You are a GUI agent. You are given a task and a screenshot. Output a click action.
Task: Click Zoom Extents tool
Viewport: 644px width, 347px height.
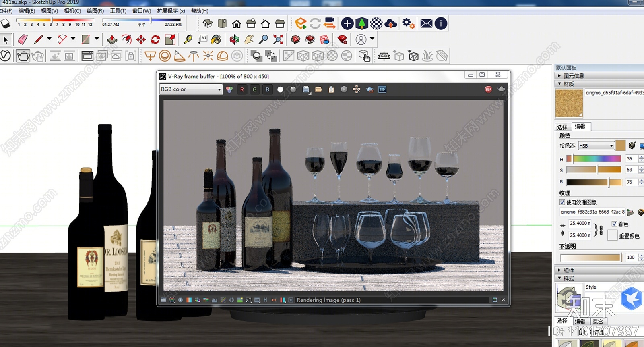point(278,39)
